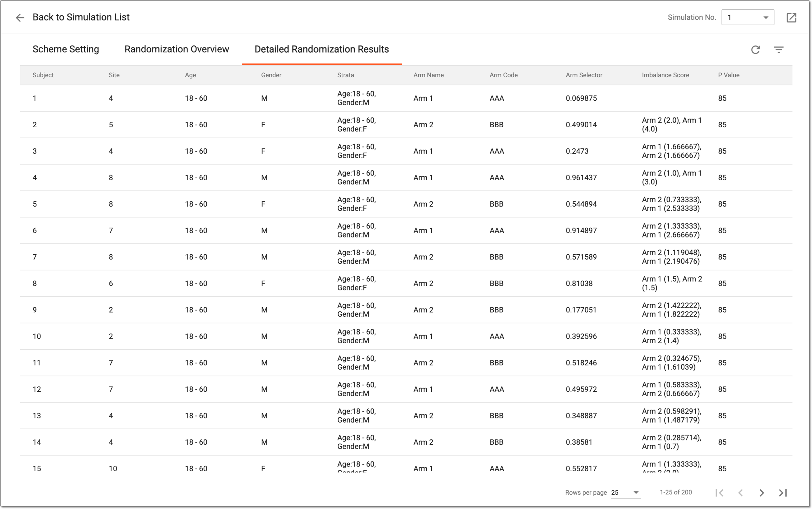
Task: Click arm selector value 0.069875
Action: 581,98
